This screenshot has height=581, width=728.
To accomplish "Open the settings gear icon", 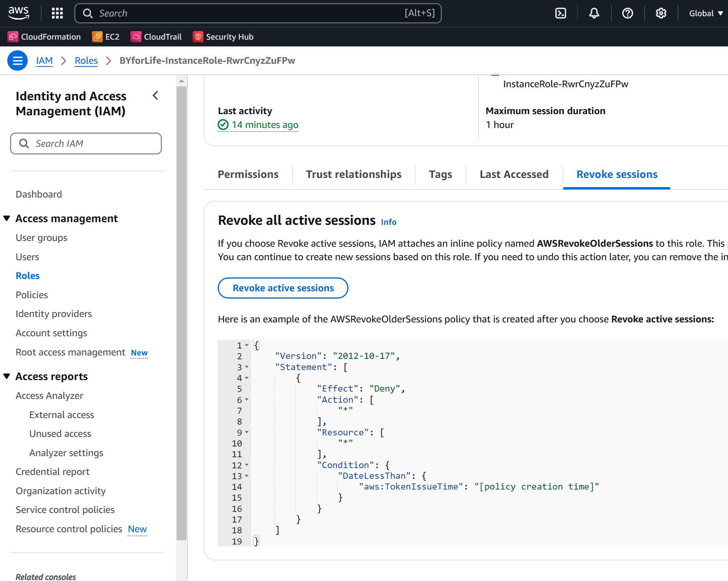I will pyautogui.click(x=661, y=13).
